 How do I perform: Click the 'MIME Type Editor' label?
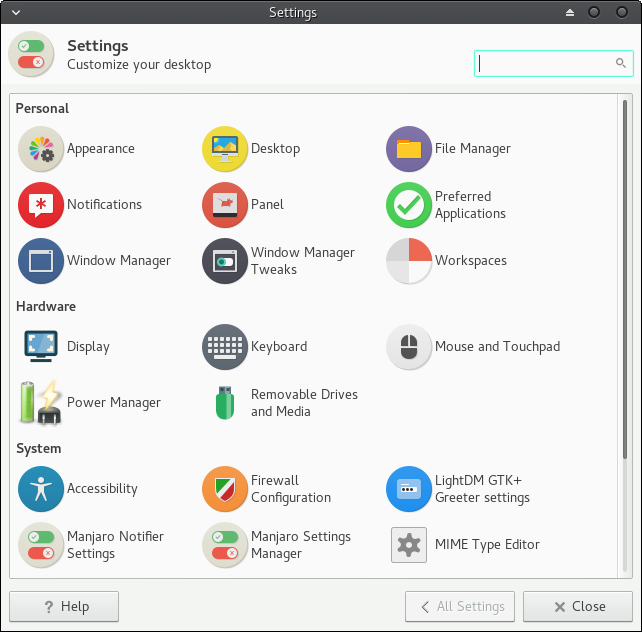pyautogui.click(x=487, y=545)
